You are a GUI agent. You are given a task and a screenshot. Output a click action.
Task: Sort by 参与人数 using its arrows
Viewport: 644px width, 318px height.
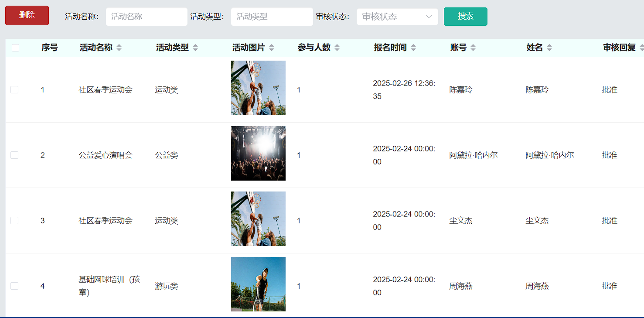(337, 48)
